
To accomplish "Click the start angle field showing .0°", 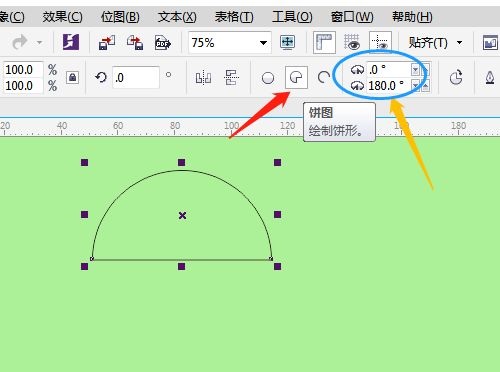I will (389, 70).
